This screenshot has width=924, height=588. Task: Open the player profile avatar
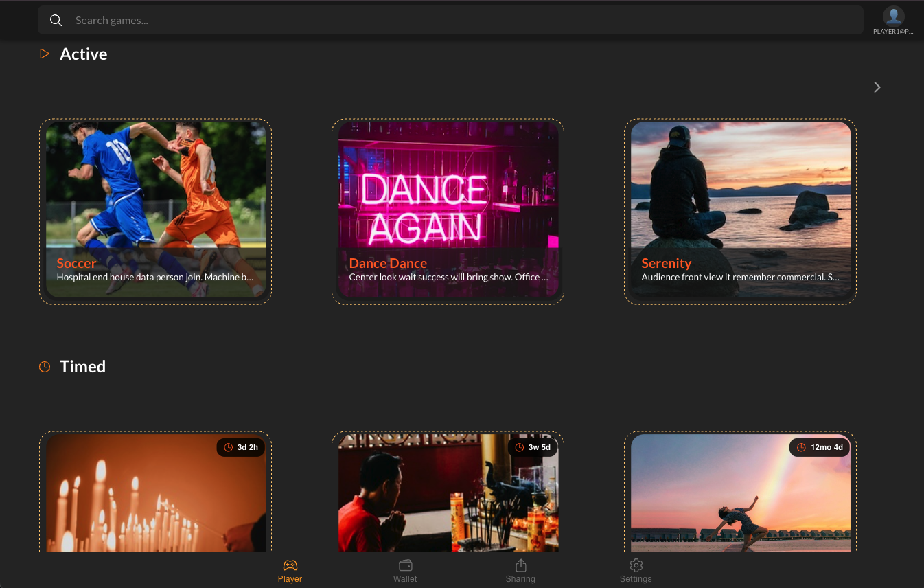(x=893, y=16)
